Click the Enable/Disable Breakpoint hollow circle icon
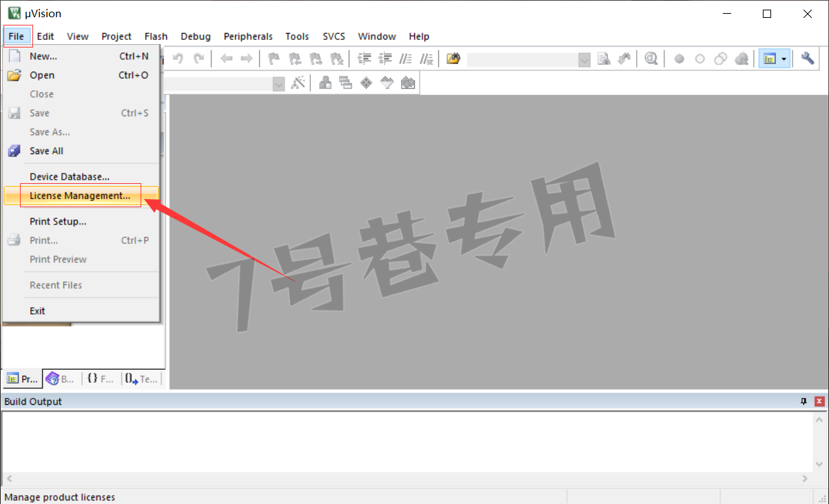The height and width of the screenshot is (504, 829). pyautogui.click(x=699, y=59)
